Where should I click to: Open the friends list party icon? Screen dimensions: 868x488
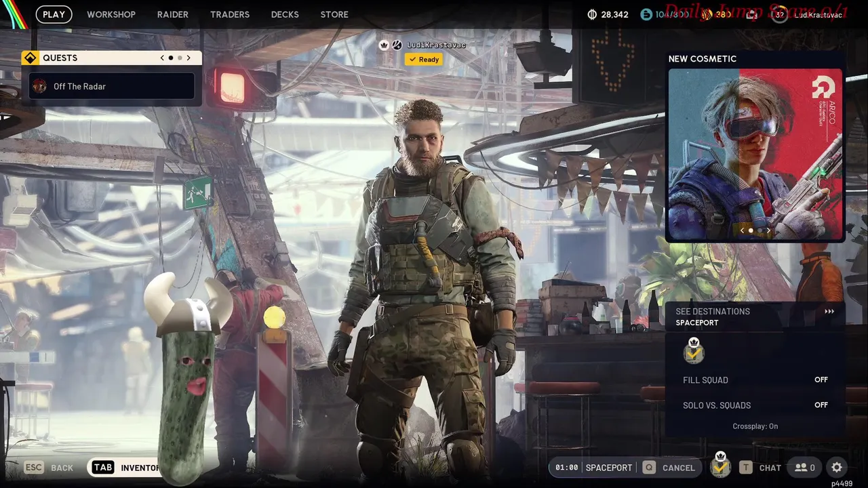[805, 468]
